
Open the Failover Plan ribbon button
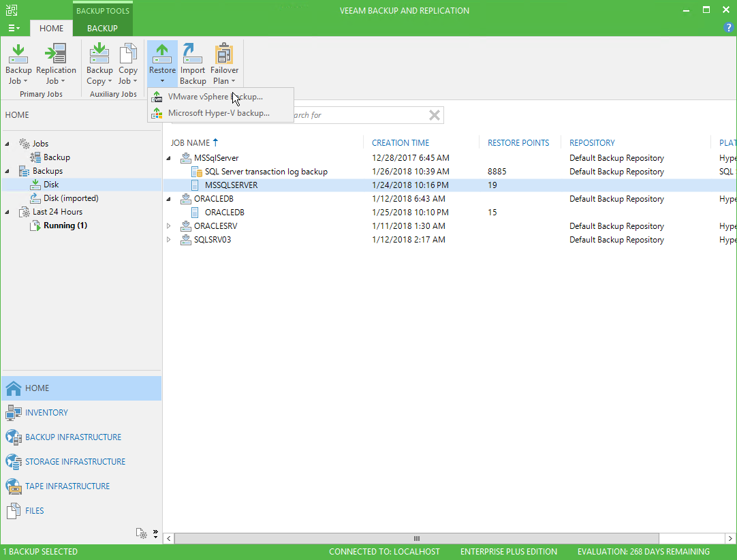(224, 64)
